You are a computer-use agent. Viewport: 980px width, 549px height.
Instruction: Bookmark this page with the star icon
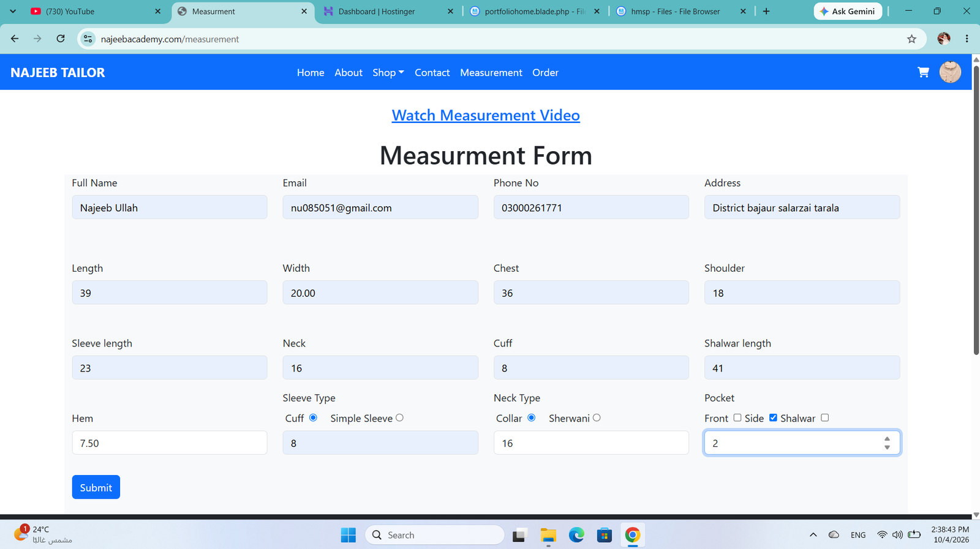point(911,39)
